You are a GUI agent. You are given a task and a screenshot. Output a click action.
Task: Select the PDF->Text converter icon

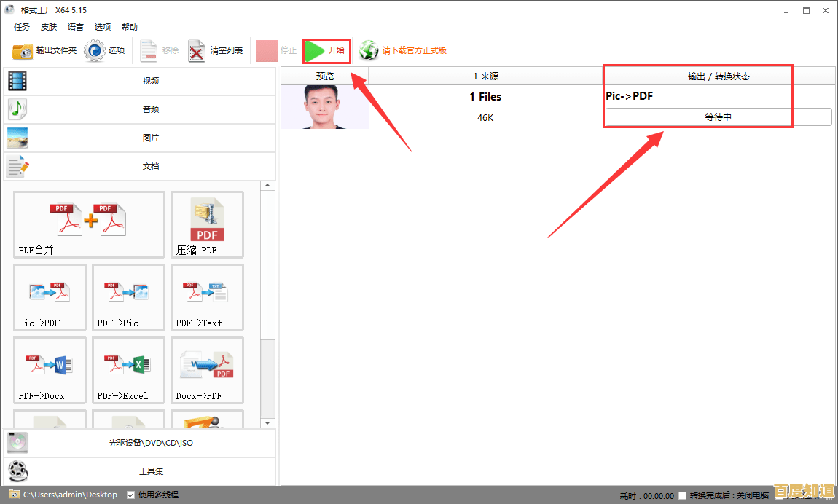tap(207, 297)
